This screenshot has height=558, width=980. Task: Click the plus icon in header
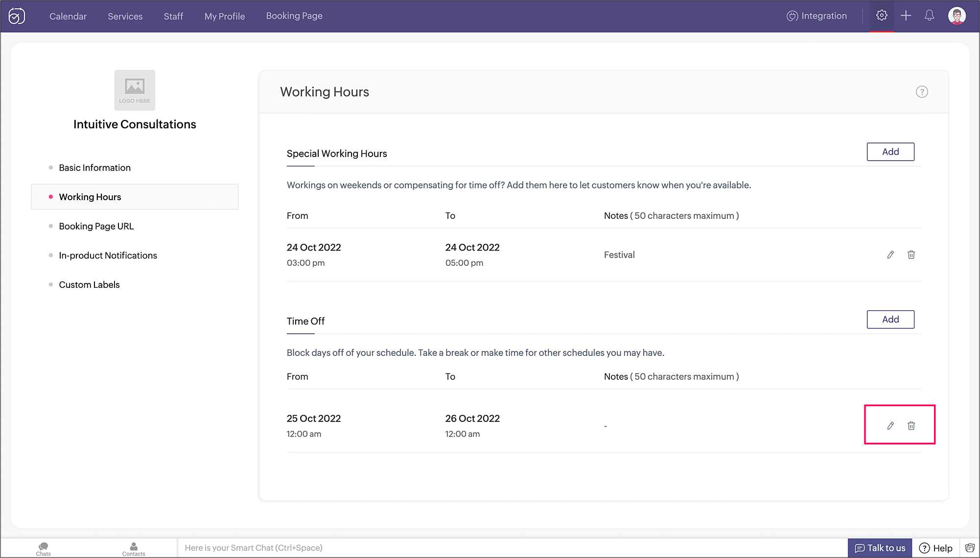pos(906,16)
